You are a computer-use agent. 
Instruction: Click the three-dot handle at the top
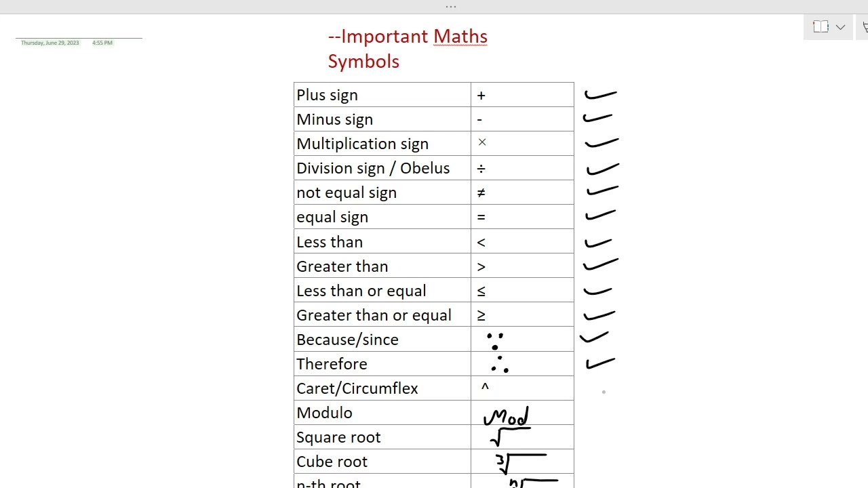451,7
